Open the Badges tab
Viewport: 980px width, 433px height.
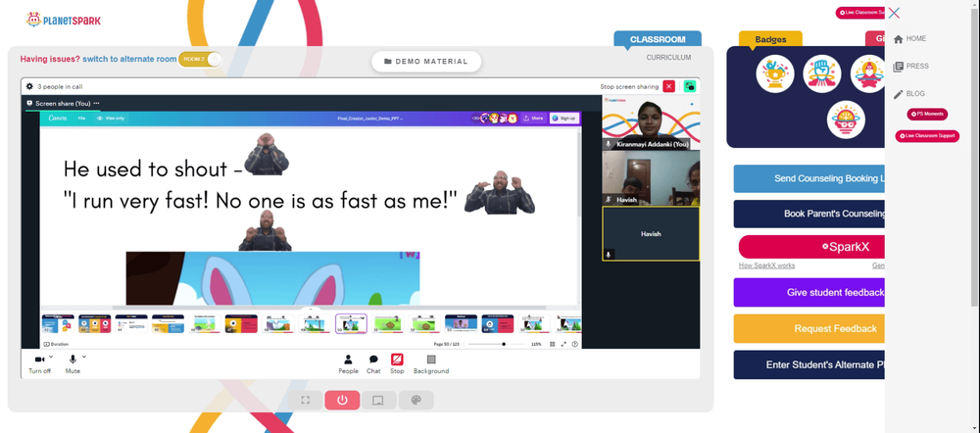(x=770, y=39)
